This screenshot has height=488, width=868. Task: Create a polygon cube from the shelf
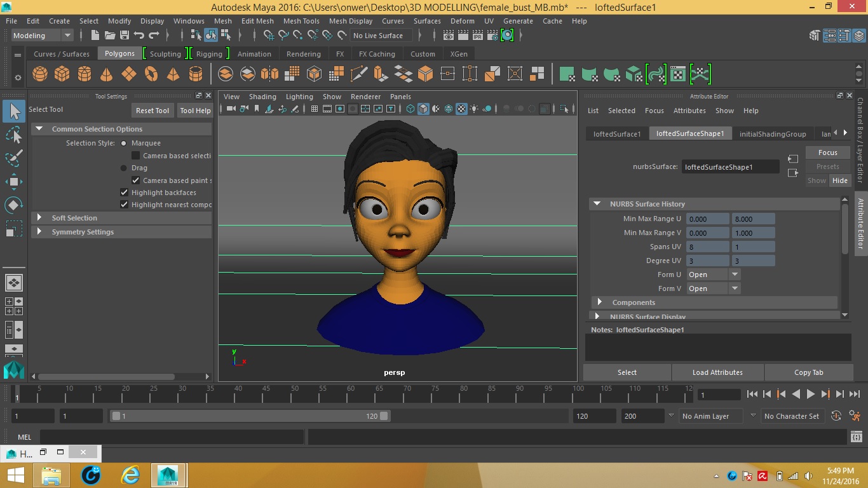[62, 74]
